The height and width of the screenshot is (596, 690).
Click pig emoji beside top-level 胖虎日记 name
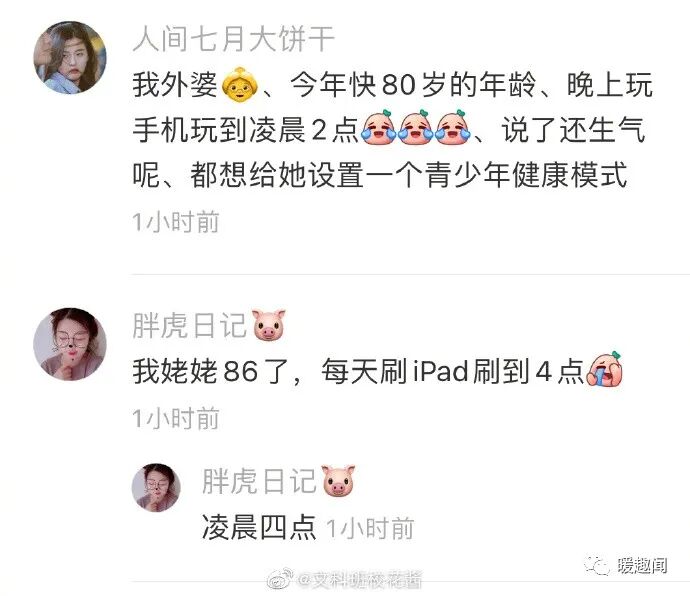pyautogui.click(x=268, y=325)
